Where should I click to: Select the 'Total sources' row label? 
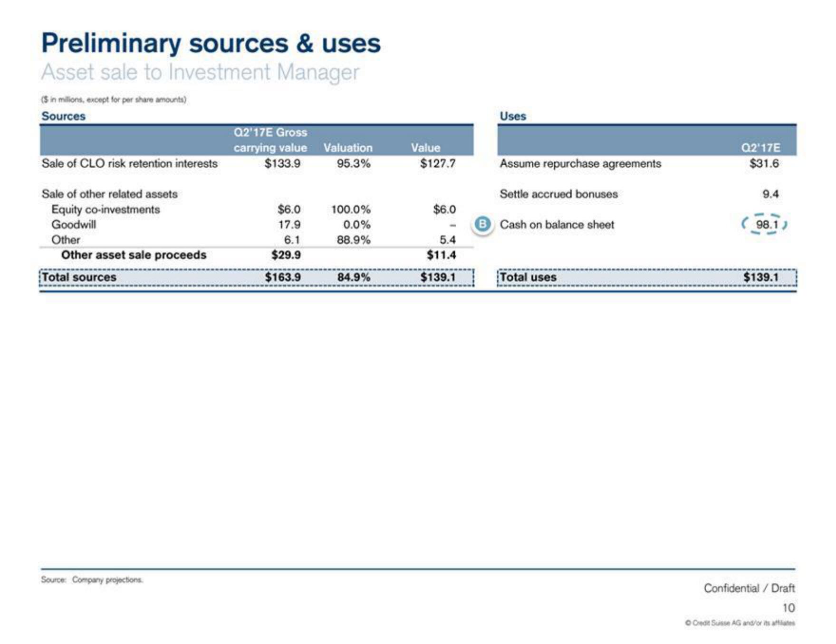pyautogui.click(x=79, y=277)
